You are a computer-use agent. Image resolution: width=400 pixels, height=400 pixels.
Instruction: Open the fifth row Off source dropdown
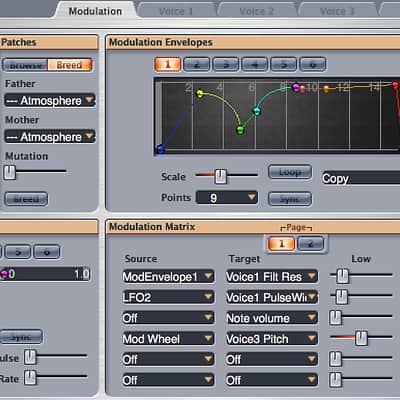168,359
